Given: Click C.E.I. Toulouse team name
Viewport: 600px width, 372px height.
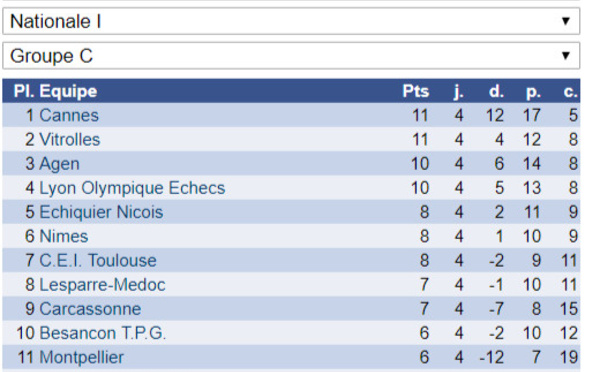Looking at the screenshot, I should pos(98,261).
